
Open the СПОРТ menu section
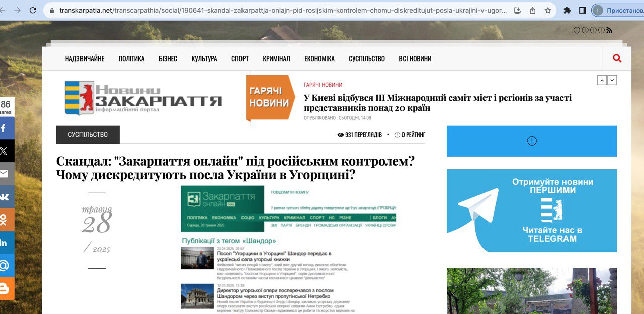coord(240,59)
